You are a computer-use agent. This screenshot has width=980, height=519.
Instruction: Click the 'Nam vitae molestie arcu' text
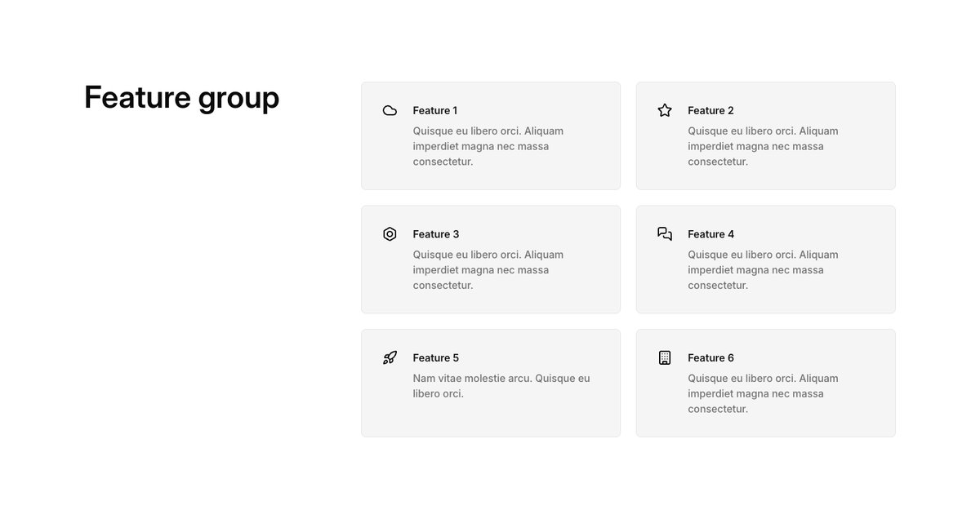coord(472,379)
